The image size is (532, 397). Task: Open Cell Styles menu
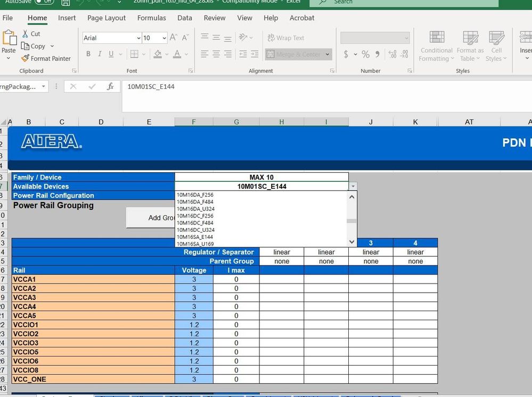[x=496, y=46]
